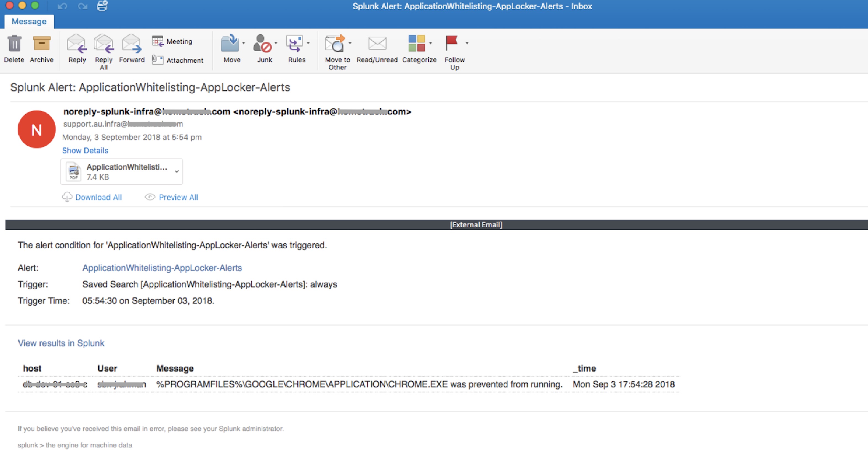Forward this message
The height and width of the screenshot is (462, 868).
pos(132,49)
